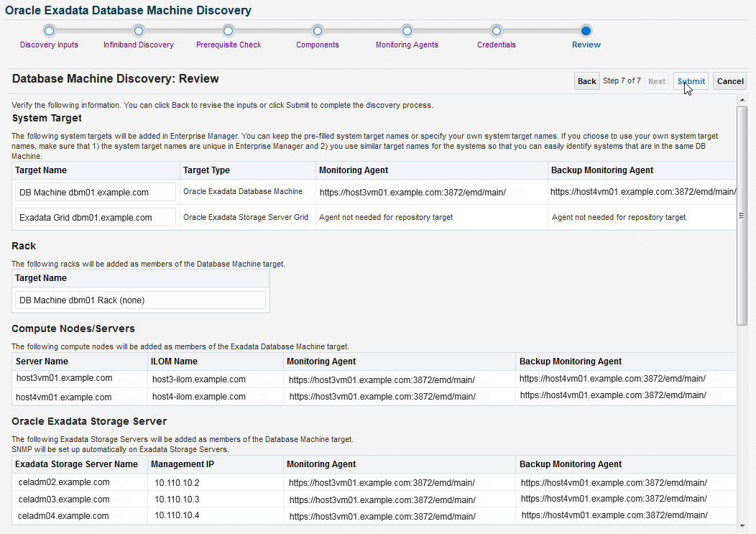The height and width of the screenshot is (534, 756).
Task: Open the Oracle Exadata Storage Server Grid link
Action: 245,216
